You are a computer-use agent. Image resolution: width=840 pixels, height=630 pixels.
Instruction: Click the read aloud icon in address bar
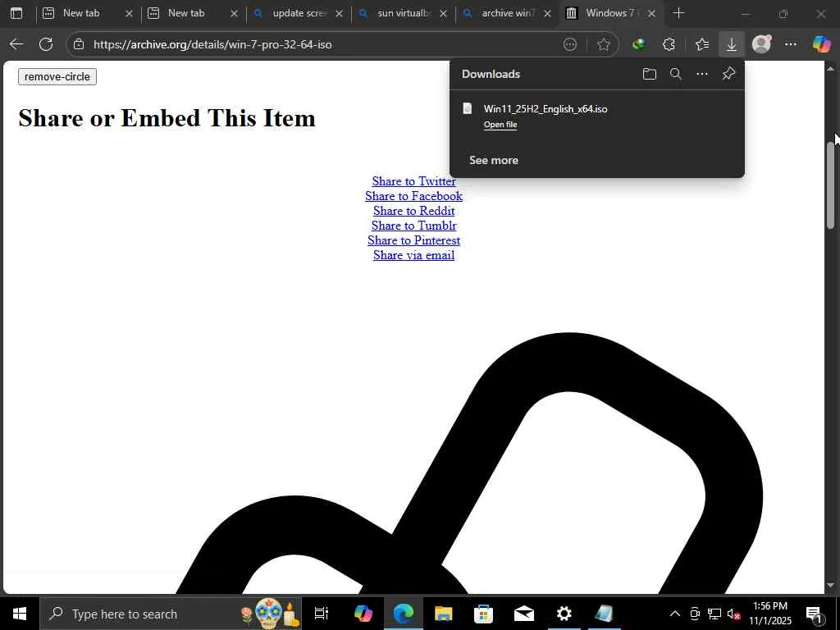point(570,44)
